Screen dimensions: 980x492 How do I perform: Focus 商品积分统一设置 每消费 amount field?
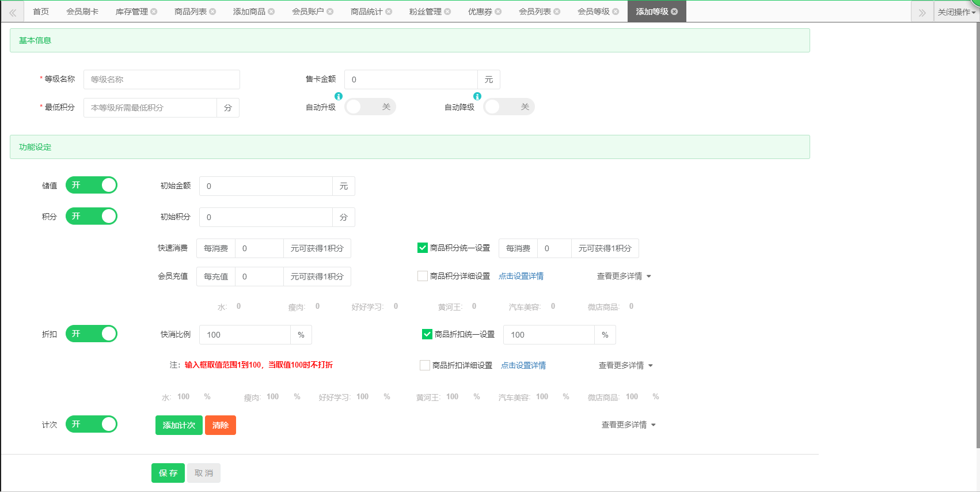pyautogui.click(x=554, y=248)
